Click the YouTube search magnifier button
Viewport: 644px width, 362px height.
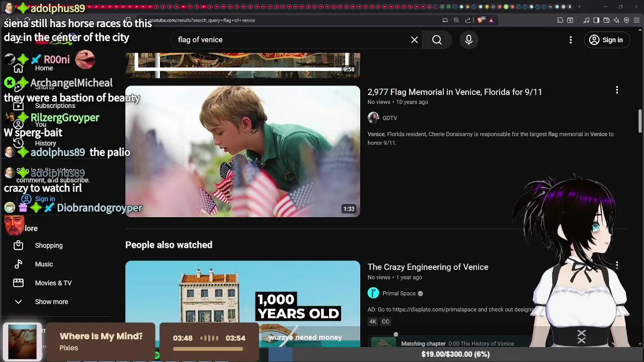point(437,40)
